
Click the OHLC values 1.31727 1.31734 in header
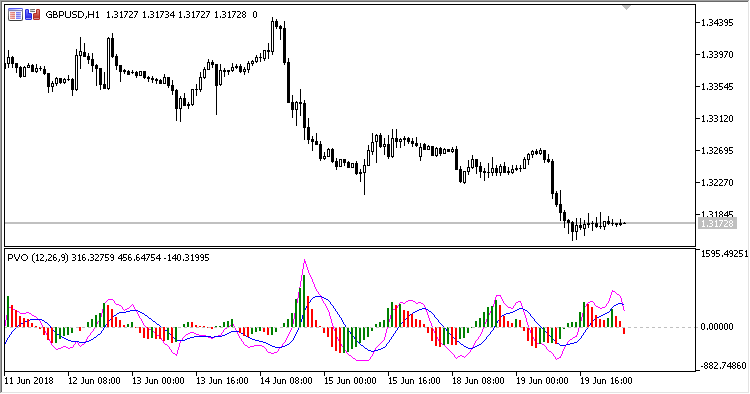coord(140,15)
